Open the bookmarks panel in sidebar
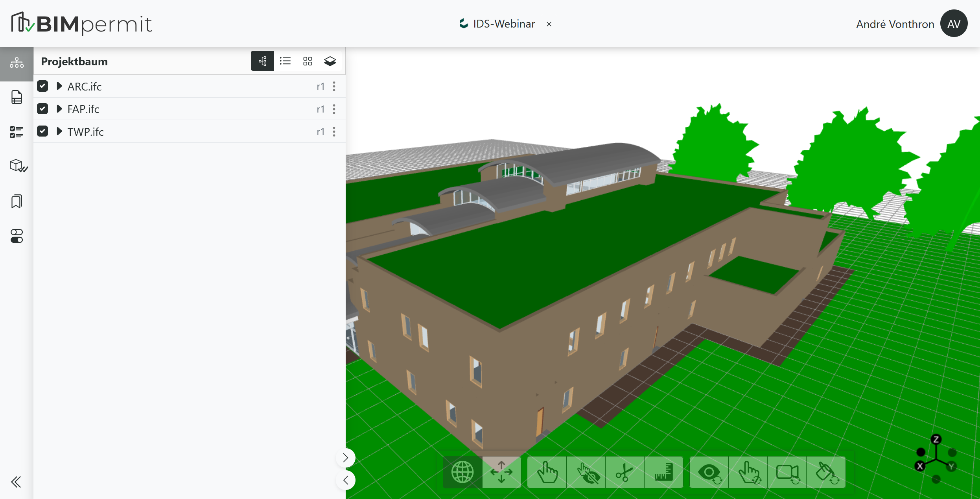The width and height of the screenshot is (980, 499). [x=17, y=201]
